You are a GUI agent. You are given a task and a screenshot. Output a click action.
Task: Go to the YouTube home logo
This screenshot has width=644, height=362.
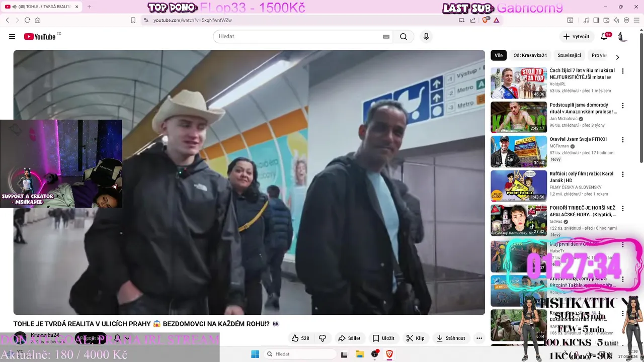[40, 37]
